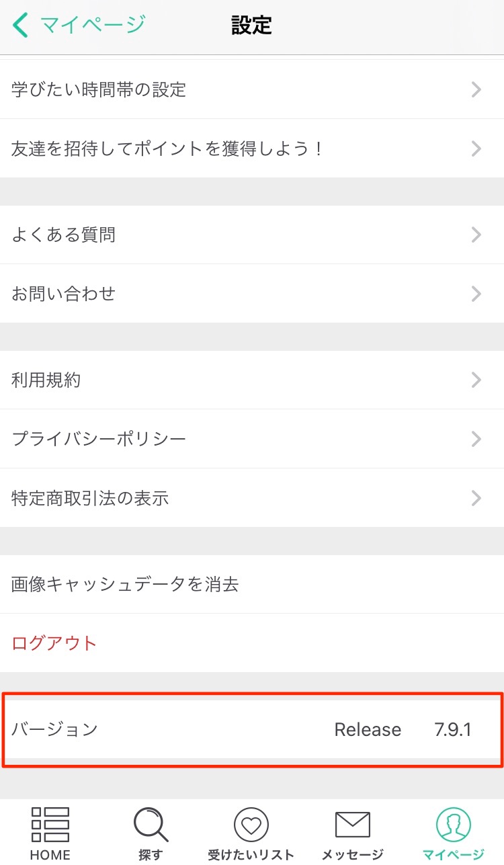Tap the マイページ text in header
Viewport: 504px width, 865px height.
(x=93, y=25)
